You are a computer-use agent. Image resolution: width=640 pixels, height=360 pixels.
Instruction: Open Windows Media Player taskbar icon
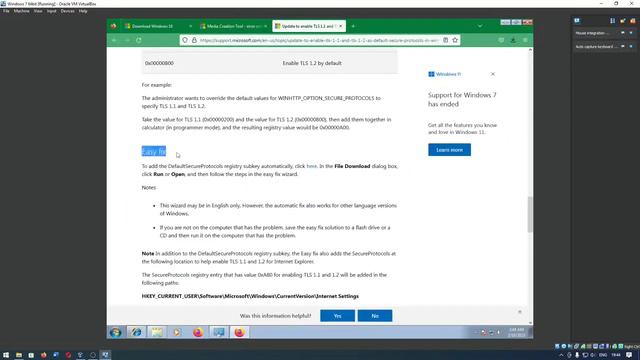coord(177,332)
